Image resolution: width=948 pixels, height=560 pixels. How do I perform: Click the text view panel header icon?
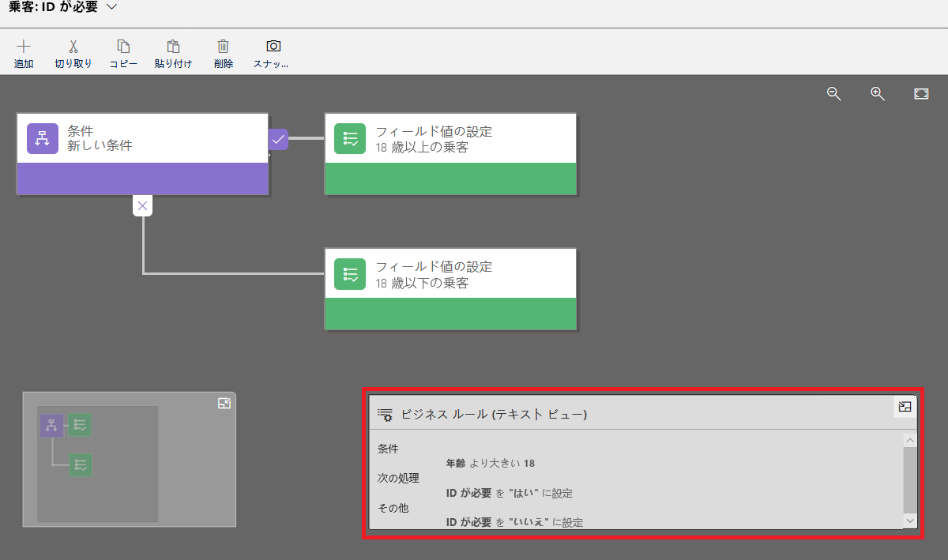[x=385, y=414]
